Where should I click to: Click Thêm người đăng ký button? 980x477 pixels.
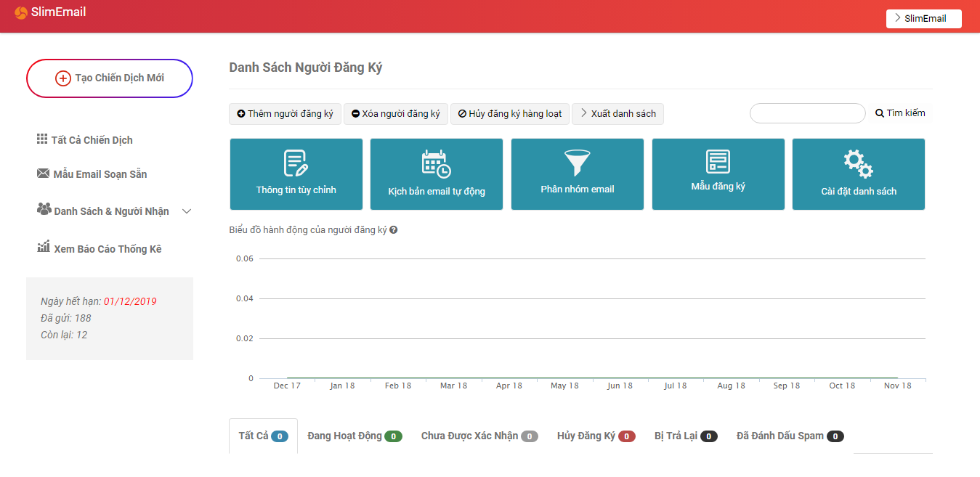click(285, 114)
